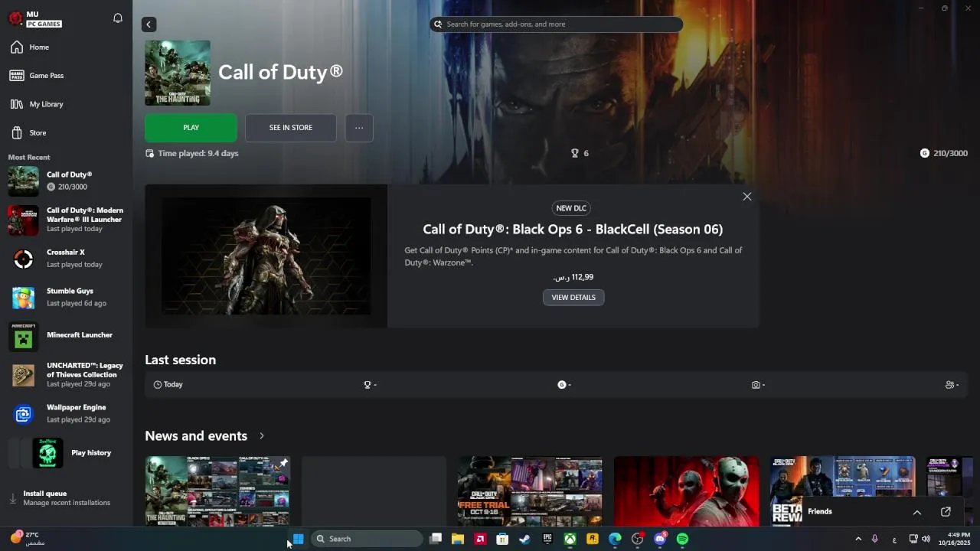Image resolution: width=980 pixels, height=551 pixels.
Task: Click the Time played 9.4 days text
Action: pyautogui.click(x=198, y=153)
